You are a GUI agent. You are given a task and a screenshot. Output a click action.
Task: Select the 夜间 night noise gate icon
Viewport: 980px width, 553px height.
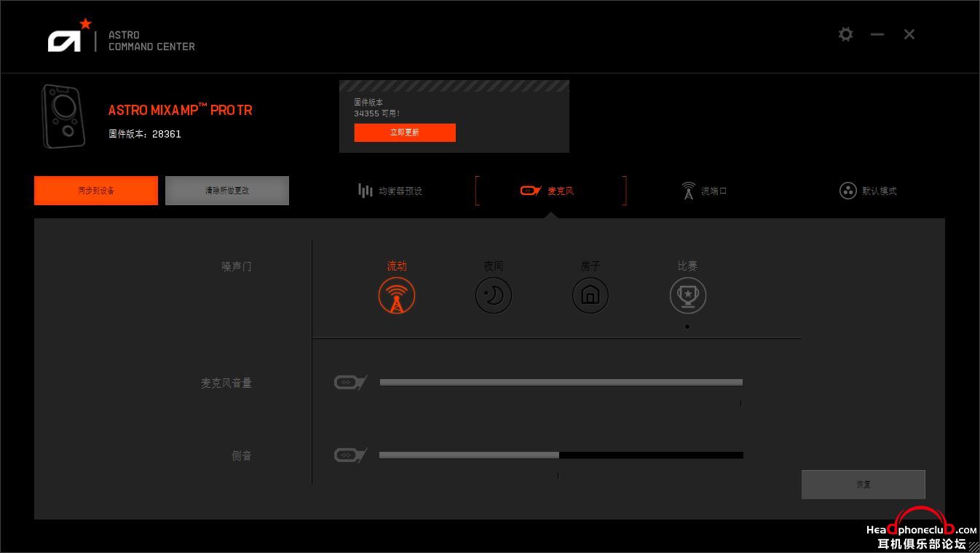click(494, 296)
